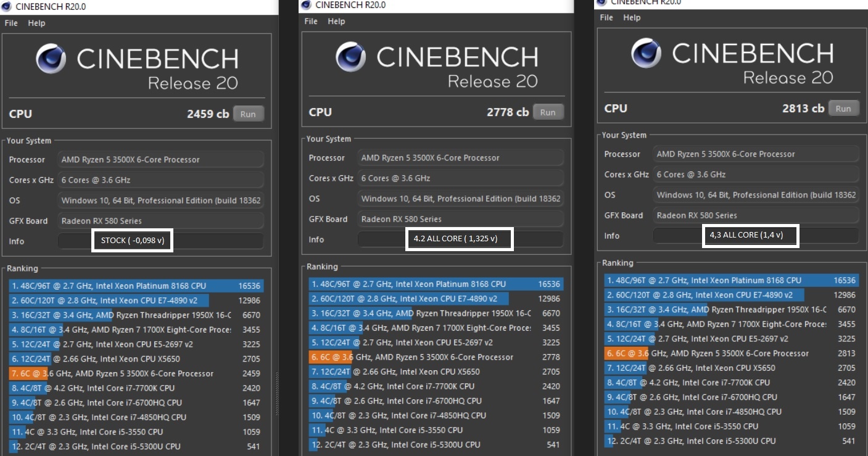868x456 pixels.
Task: Select the Core i7-6700HQ ranking row in the 2778 cb window
Action: pos(436,400)
